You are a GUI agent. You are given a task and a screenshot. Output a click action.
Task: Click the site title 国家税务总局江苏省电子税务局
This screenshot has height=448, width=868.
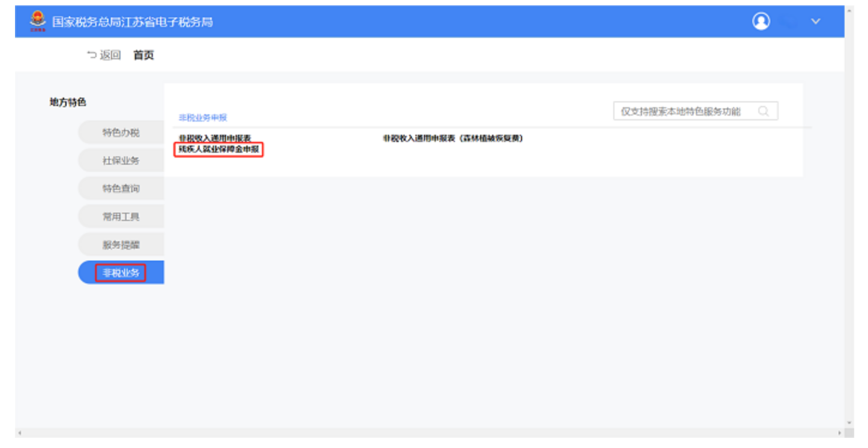[132, 22]
